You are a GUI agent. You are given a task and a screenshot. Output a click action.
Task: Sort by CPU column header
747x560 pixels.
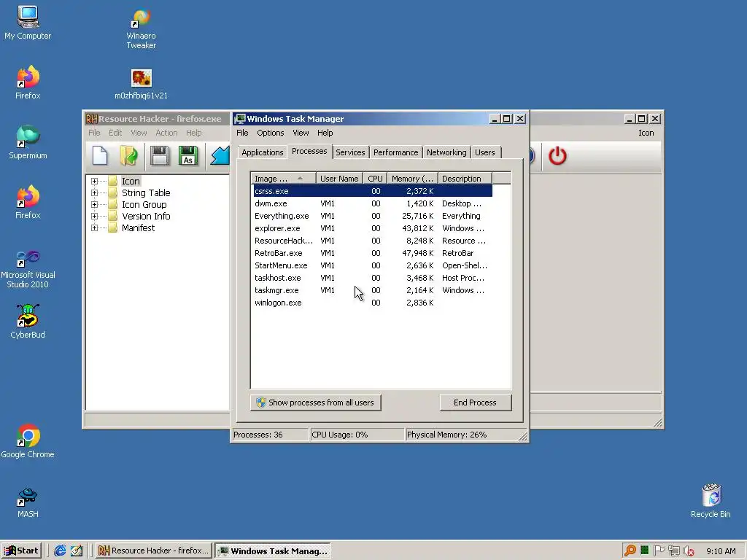click(x=375, y=179)
